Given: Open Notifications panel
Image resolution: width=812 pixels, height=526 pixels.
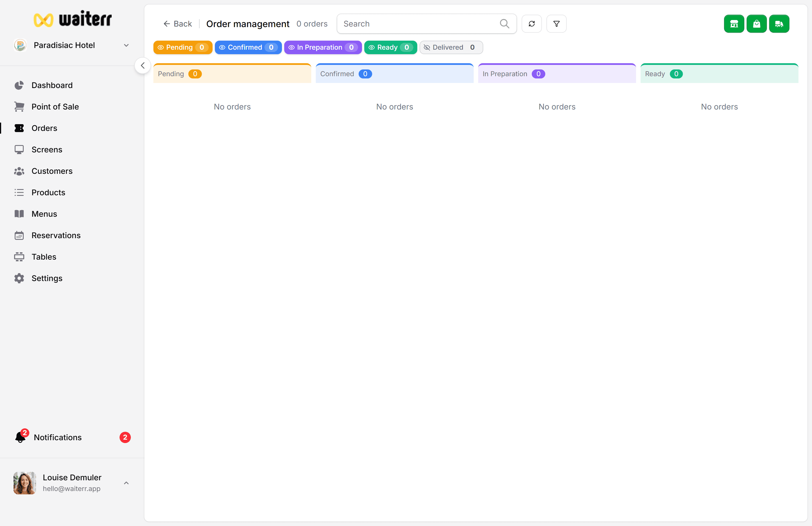Looking at the screenshot, I should pyautogui.click(x=72, y=438).
